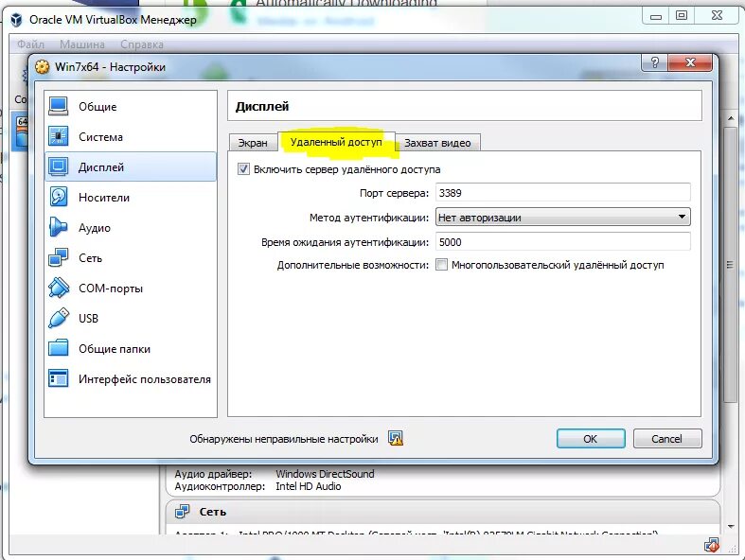Viewport: 745px width, 560px height.
Task: Confirm settings with OK button
Action: 591,439
